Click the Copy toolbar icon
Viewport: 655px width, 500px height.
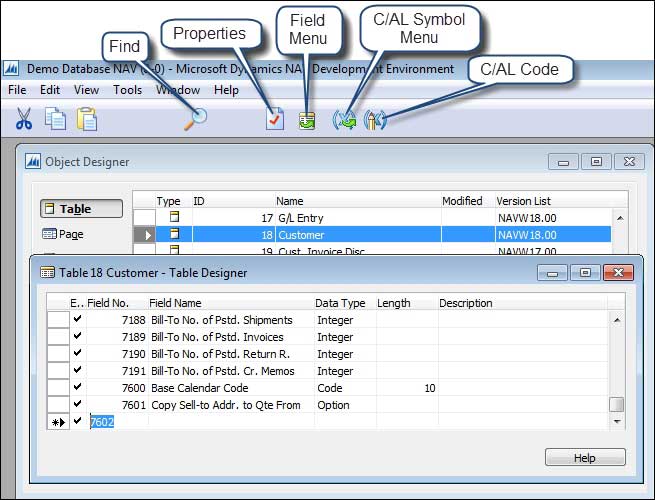tap(55, 119)
